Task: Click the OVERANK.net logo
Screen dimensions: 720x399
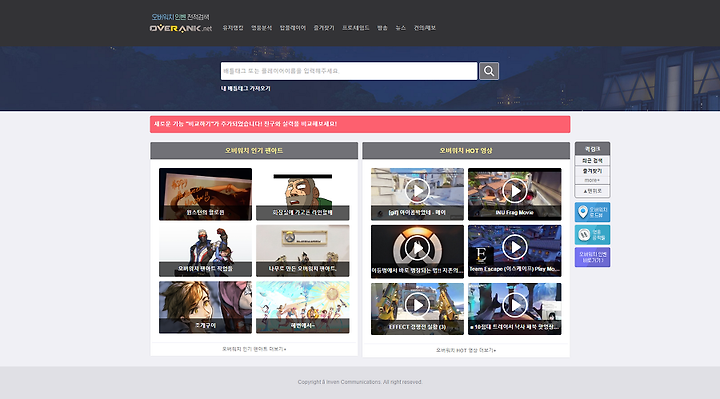Action: (x=181, y=28)
